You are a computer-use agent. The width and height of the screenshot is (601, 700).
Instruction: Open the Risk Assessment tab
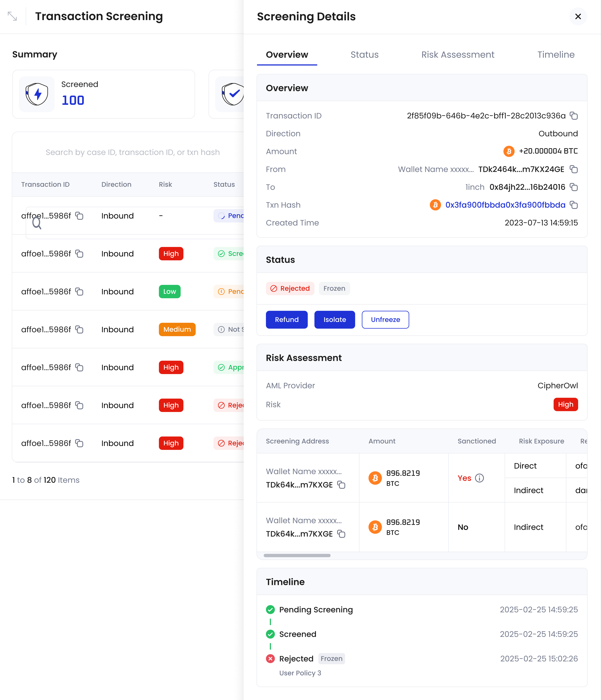[x=458, y=54]
